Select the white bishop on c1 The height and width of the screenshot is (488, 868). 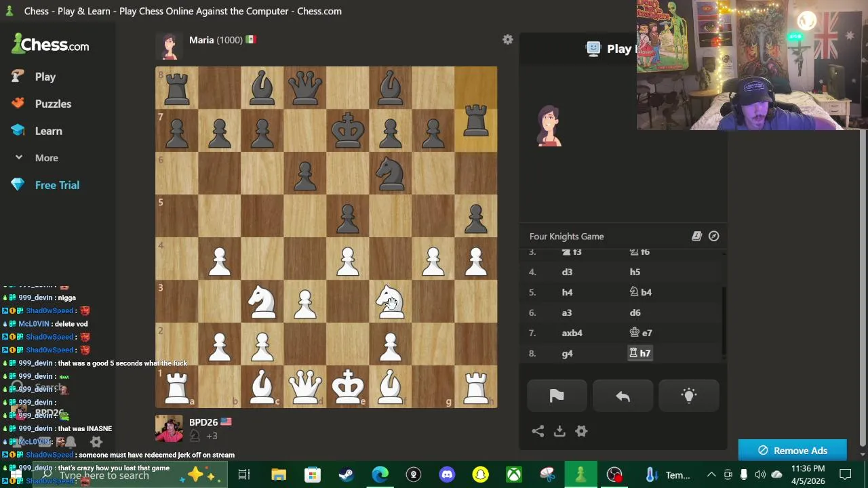coord(262,386)
